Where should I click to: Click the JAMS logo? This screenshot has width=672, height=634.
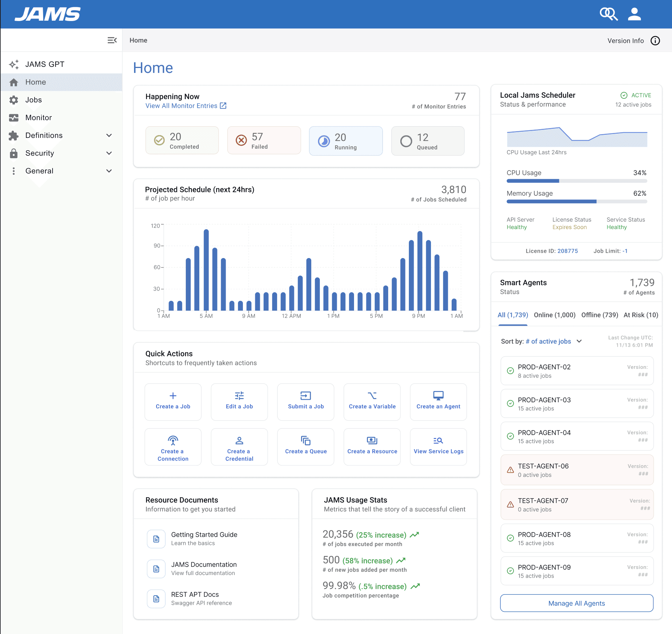coord(47,14)
